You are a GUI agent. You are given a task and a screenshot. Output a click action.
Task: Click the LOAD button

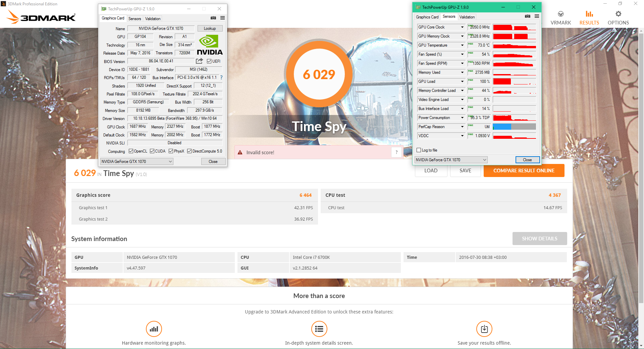(x=431, y=171)
